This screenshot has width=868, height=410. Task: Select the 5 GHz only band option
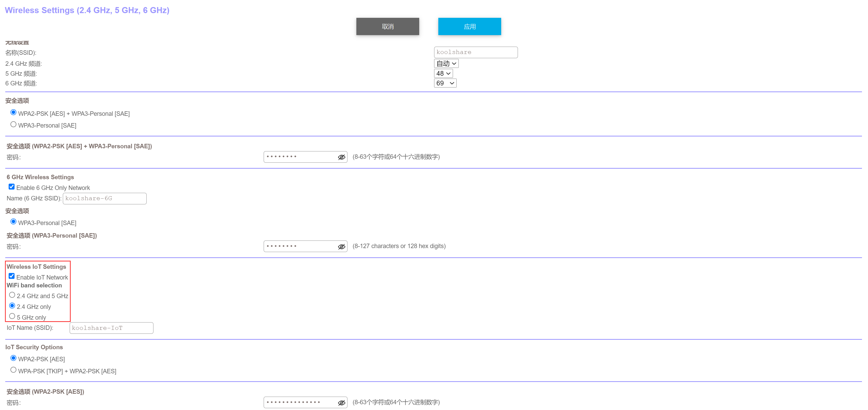12,316
